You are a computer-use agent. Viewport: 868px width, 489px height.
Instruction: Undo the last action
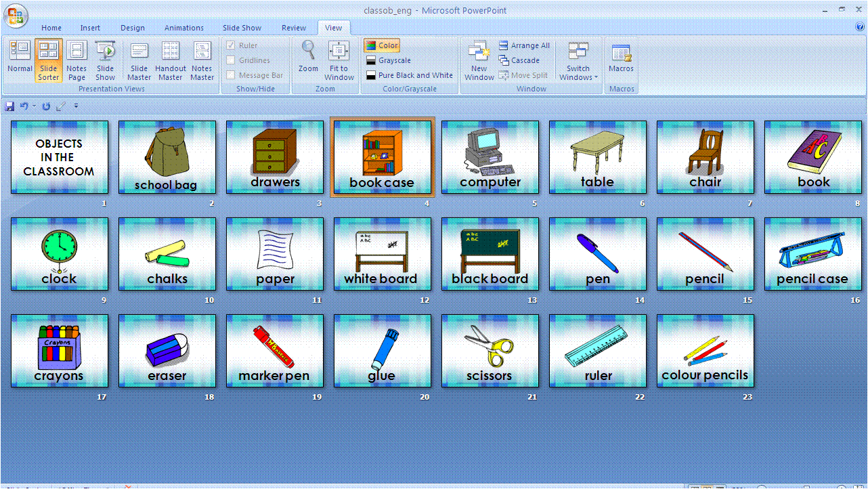point(24,106)
